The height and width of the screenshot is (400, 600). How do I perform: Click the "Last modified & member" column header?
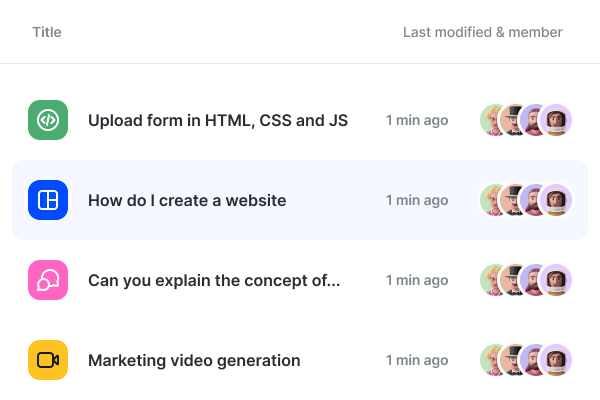coord(482,32)
